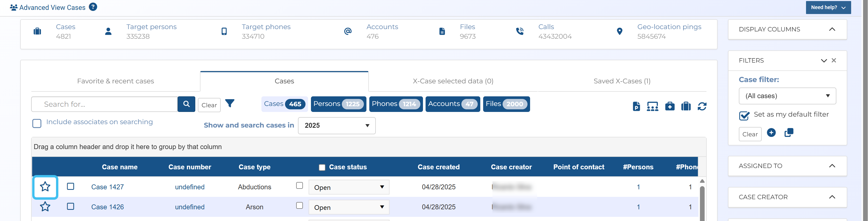Expand the Display Columns panel
The height and width of the screenshot is (221, 868).
click(832, 29)
